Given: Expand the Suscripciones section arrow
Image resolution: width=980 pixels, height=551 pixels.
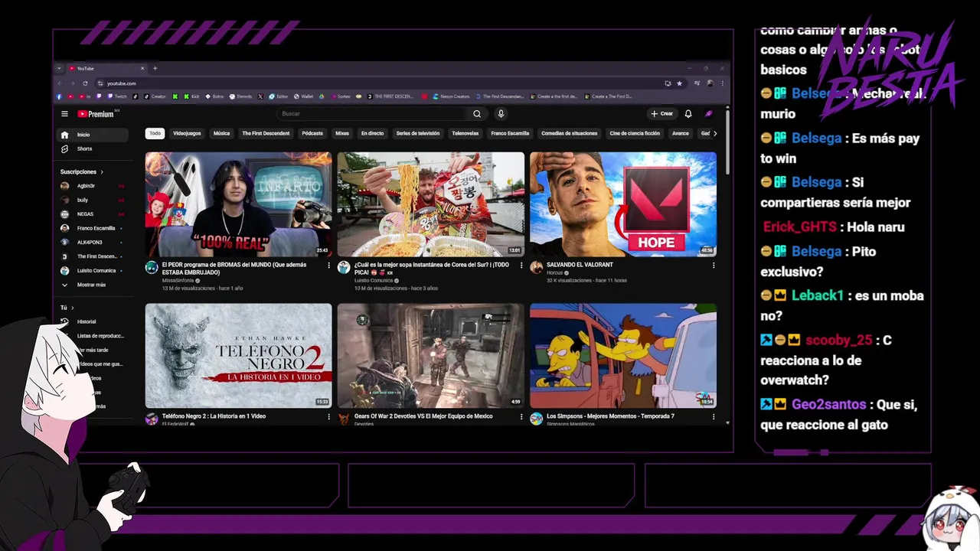Looking at the screenshot, I should tap(102, 172).
